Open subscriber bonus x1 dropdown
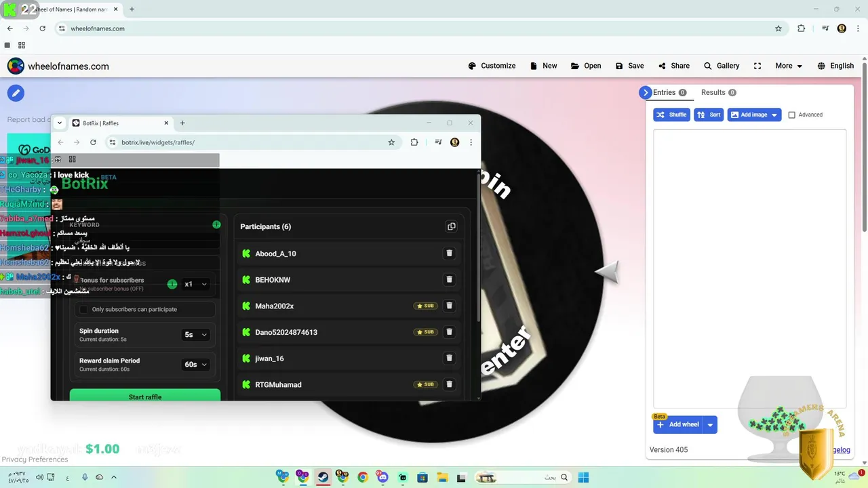Viewport: 868px width, 488px height. (x=196, y=284)
